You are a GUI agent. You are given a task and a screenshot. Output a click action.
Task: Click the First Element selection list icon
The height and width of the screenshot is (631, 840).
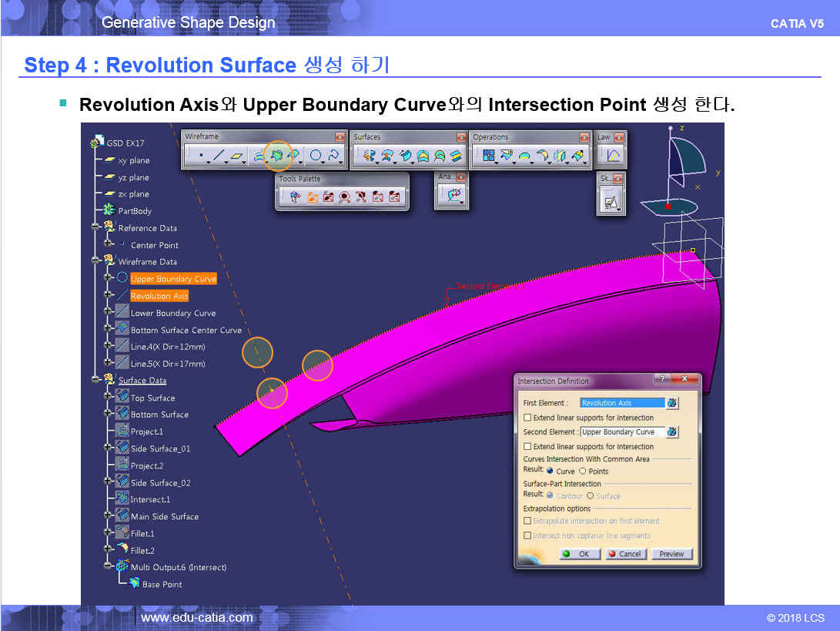point(672,403)
